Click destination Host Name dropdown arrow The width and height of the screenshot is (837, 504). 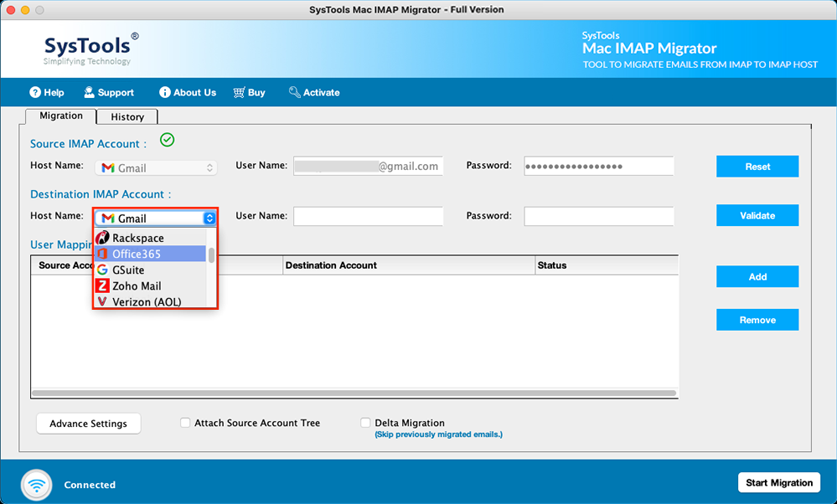(x=209, y=219)
